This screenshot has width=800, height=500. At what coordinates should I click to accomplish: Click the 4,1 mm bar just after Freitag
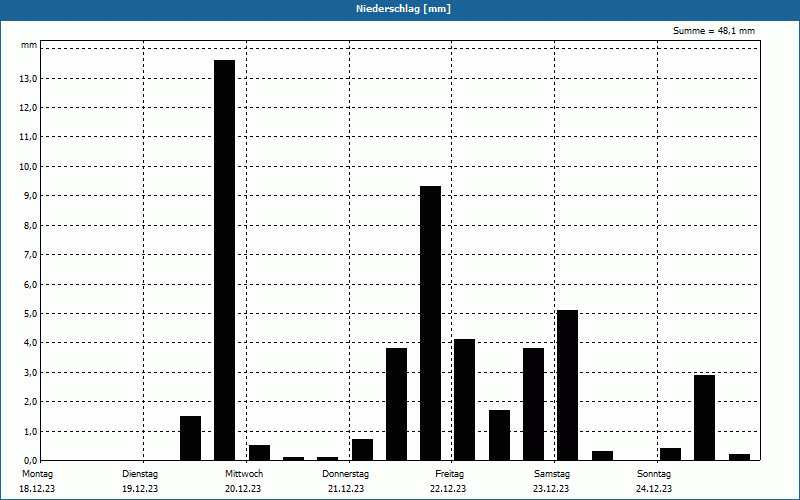[464, 400]
